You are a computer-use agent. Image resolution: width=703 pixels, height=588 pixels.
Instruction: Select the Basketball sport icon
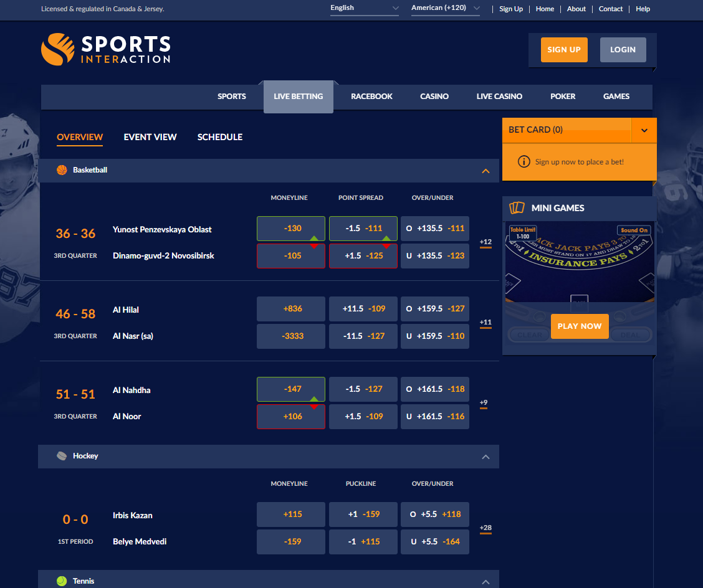pyautogui.click(x=61, y=169)
